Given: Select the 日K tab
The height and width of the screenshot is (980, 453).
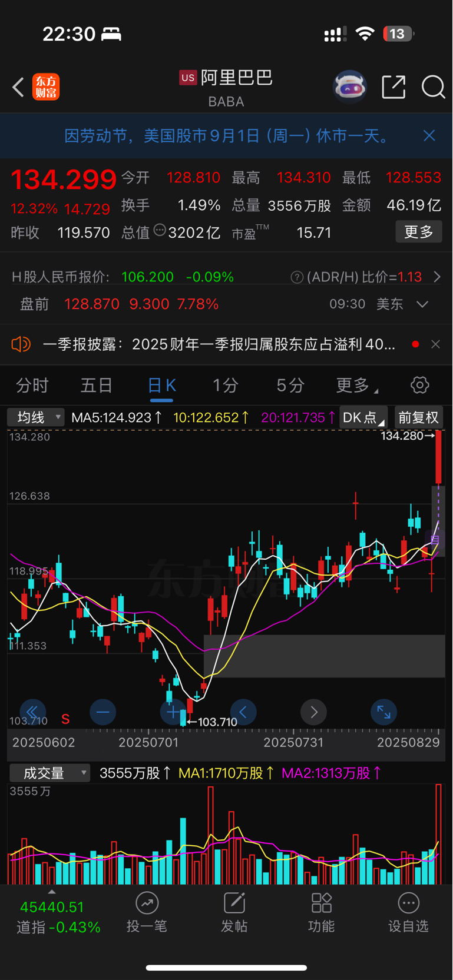Looking at the screenshot, I should click(x=161, y=386).
